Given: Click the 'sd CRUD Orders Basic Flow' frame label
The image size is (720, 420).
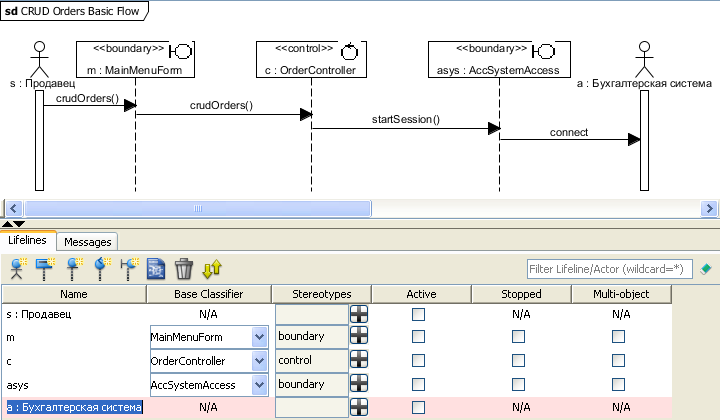Looking at the screenshot, I should (72, 11).
